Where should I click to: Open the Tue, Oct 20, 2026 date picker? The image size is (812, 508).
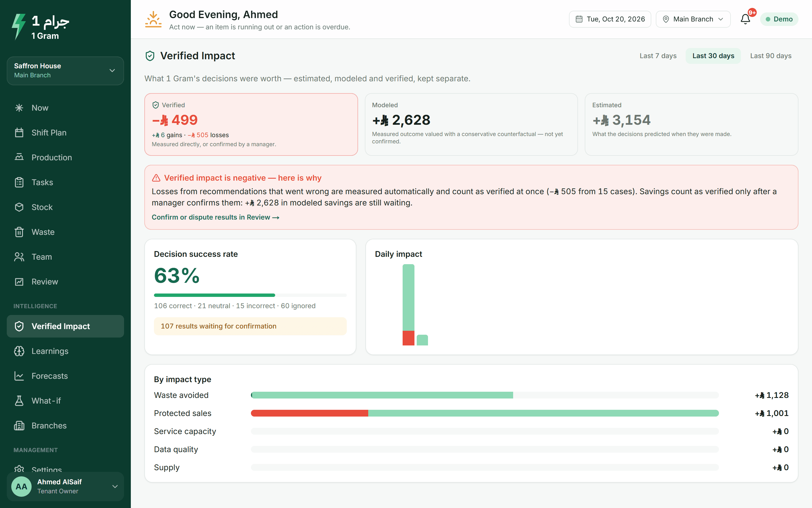point(610,19)
